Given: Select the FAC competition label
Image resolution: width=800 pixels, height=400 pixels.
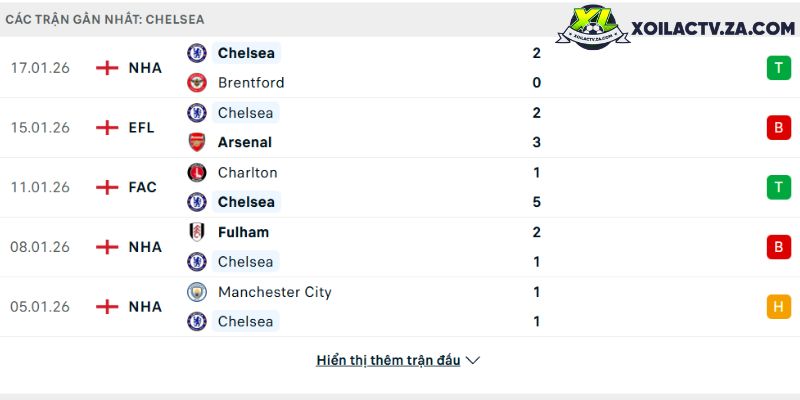Looking at the screenshot, I should click(x=143, y=187).
